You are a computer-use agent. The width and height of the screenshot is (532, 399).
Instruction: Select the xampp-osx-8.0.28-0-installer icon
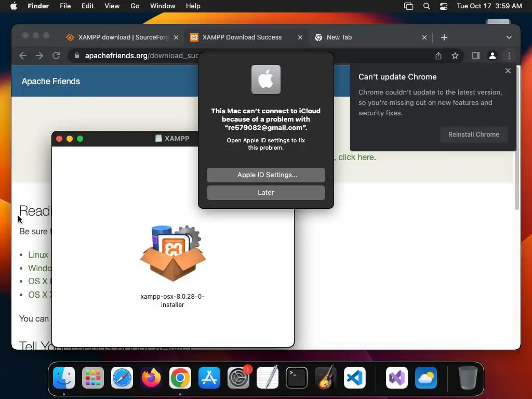[172, 253]
